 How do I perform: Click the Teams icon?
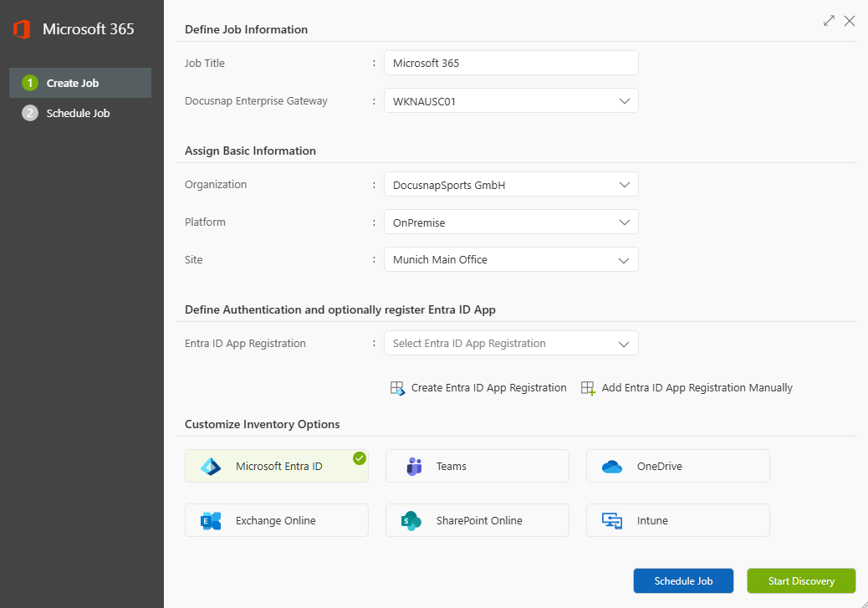coord(414,466)
